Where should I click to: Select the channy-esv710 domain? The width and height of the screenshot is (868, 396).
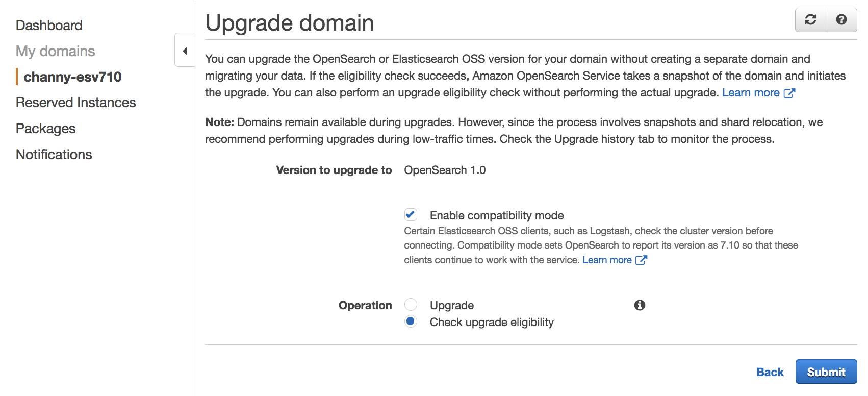click(72, 77)
